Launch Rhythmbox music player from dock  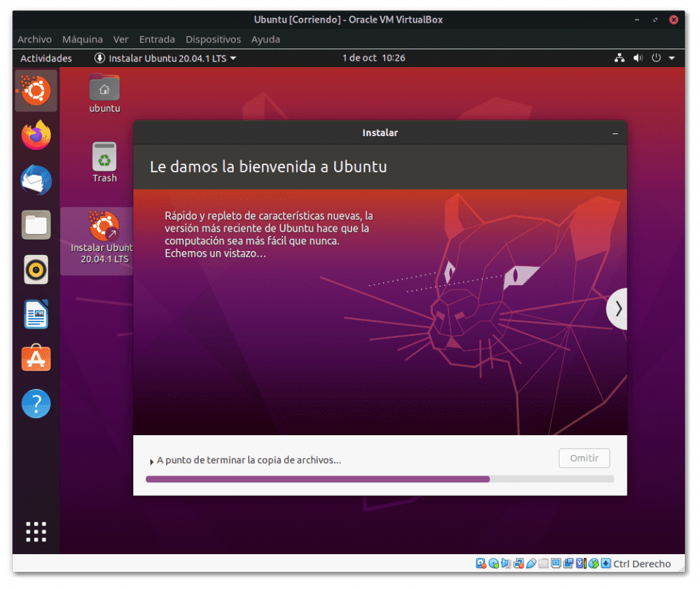click(36, 270)
